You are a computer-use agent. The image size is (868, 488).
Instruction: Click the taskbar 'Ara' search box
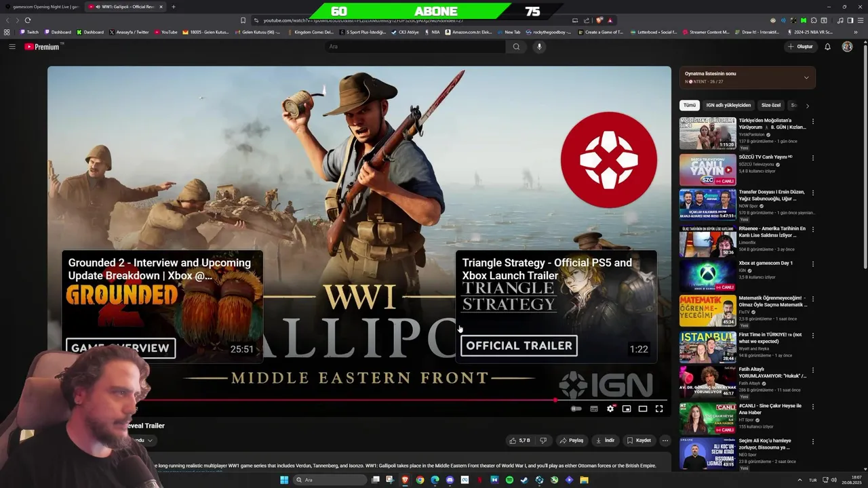[x=329, y=480]
